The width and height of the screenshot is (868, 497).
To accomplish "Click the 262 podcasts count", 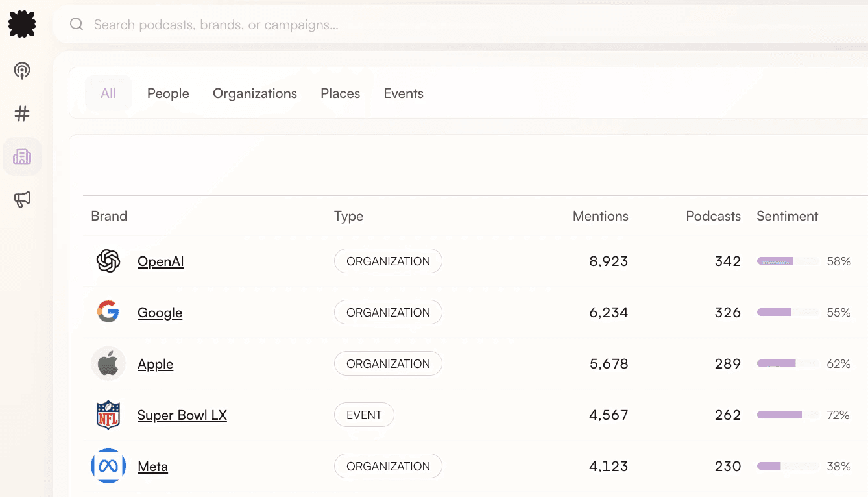I will (x=728, y=415).
